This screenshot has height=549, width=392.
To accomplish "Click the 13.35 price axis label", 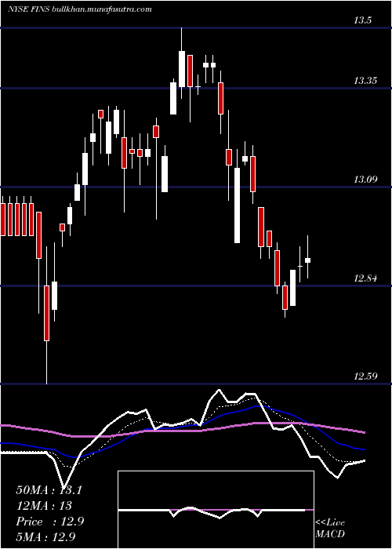I will [x=365, y=82].
